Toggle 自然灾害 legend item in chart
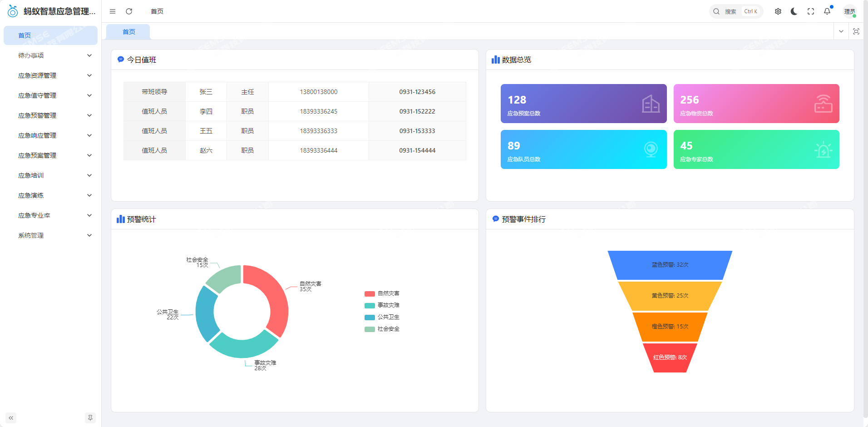 pos(382,293)
